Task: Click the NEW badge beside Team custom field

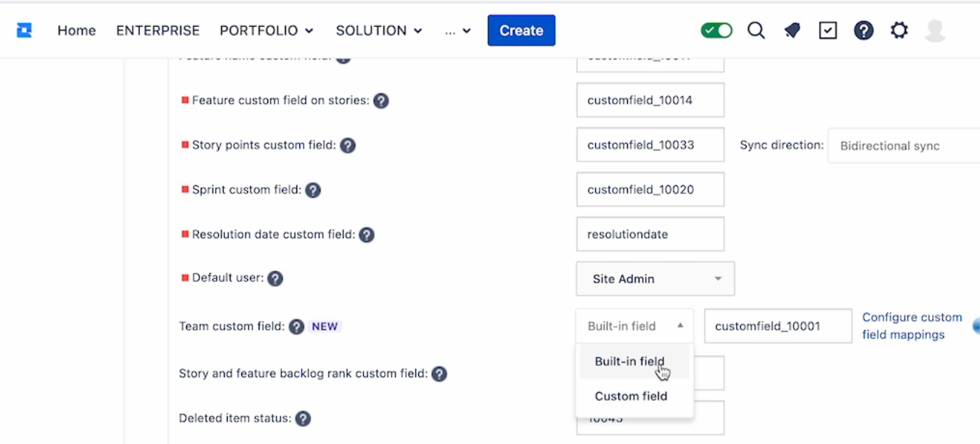Action: click(x=325, y=327)
